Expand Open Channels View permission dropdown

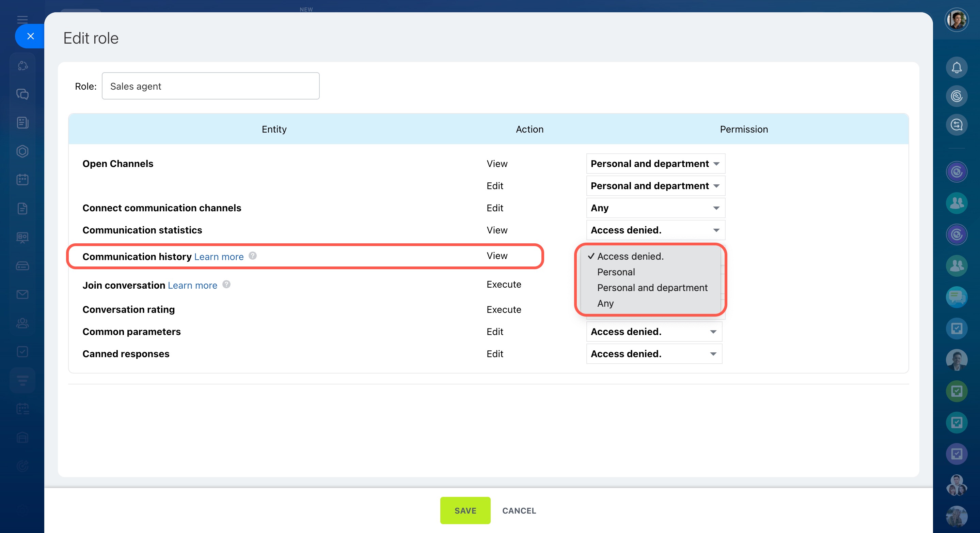click(655, 164)
